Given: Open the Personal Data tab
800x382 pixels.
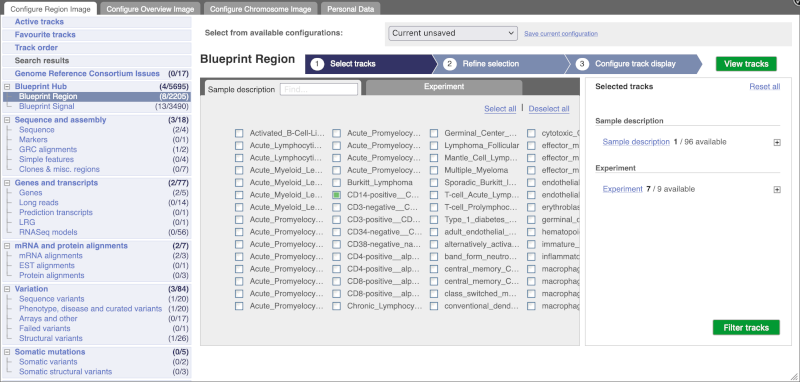Looking at the screenshot, I should coord(351,9).
